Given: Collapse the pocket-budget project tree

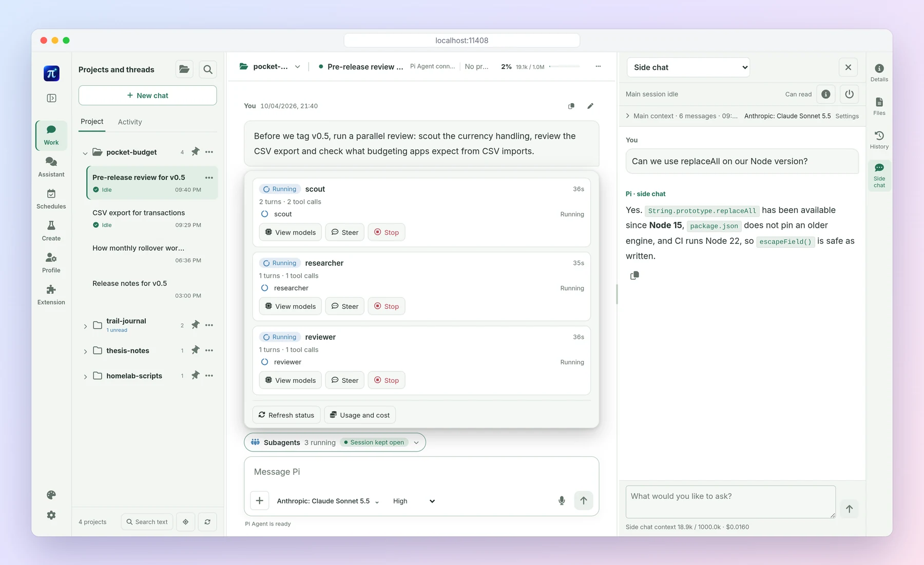Looking at the screenshot, I should coord(85,153).
